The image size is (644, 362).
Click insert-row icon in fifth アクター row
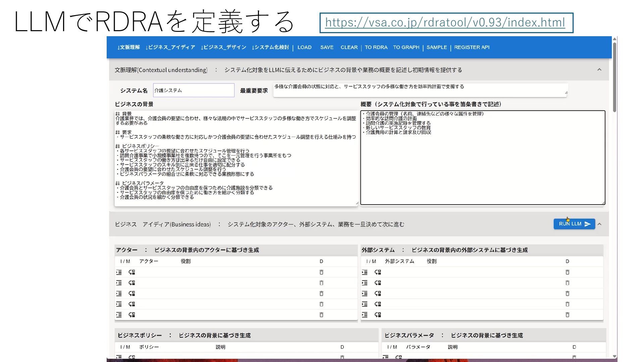[119, 315]
